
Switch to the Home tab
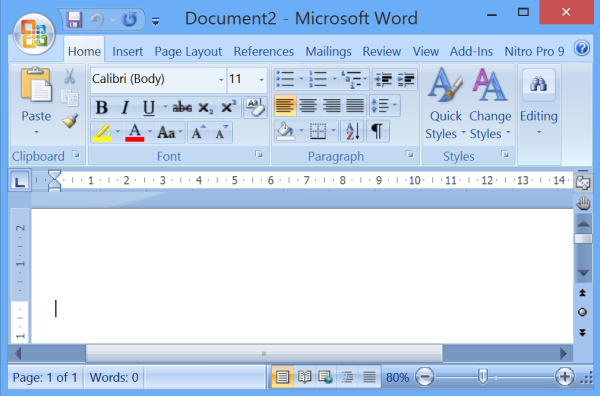click(84, 51)
